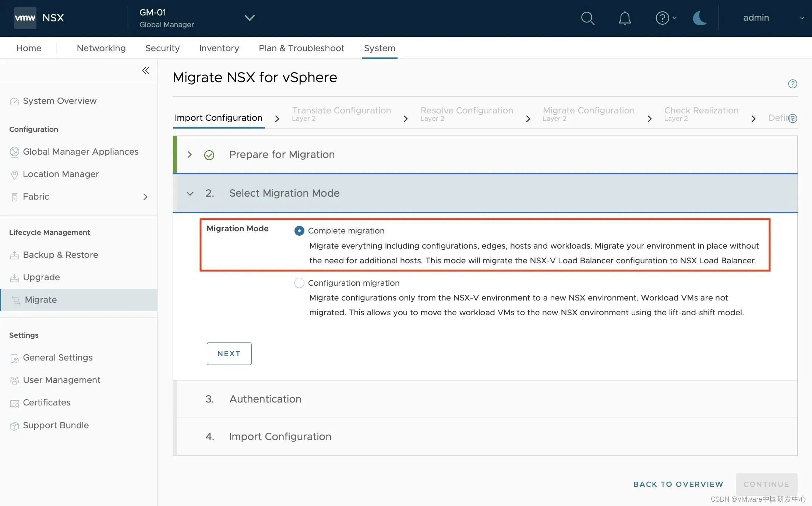Click the CONTINUE button
The image size is (812, 506).
coord(766,484)
